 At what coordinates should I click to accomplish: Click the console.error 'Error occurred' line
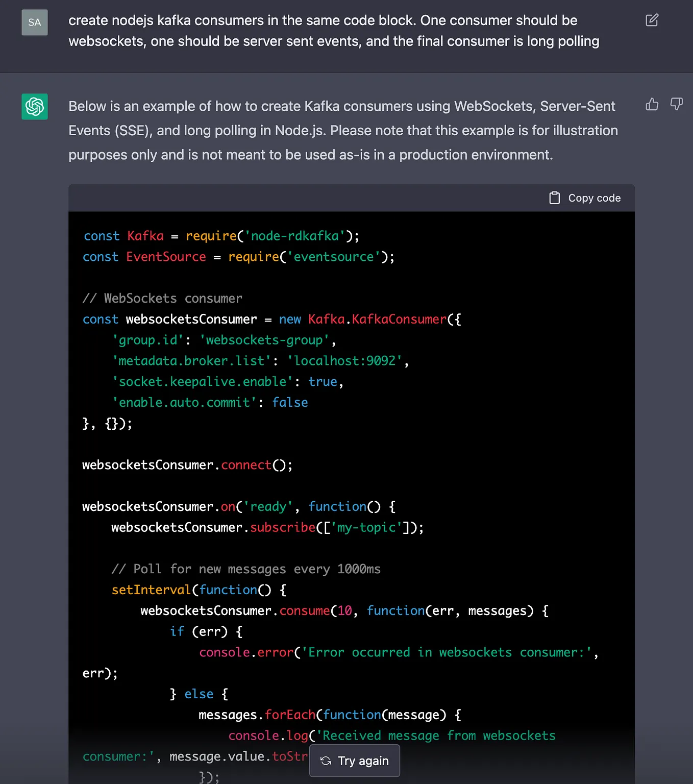pos(340,663)
